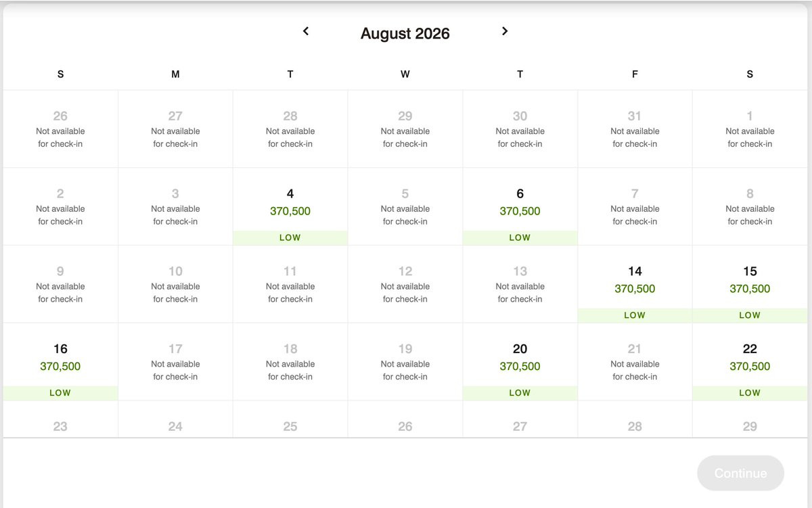Click 370,500 price on August 14
The image size is (812, 508).
tap(635, 289)
